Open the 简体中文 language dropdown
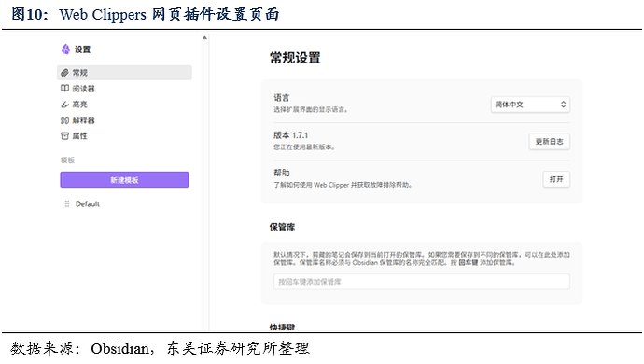Image resolution: width=644 pixels, height=364 pixels. pos(530,105)
